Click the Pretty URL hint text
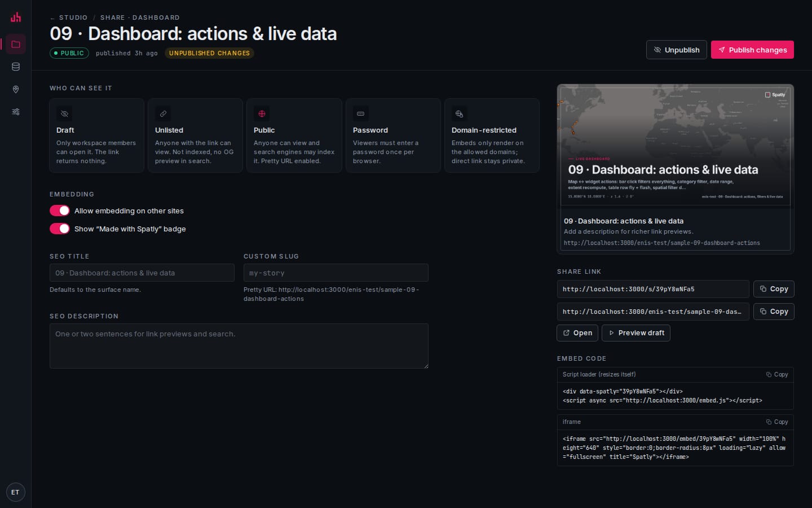 tap(331, 294)
